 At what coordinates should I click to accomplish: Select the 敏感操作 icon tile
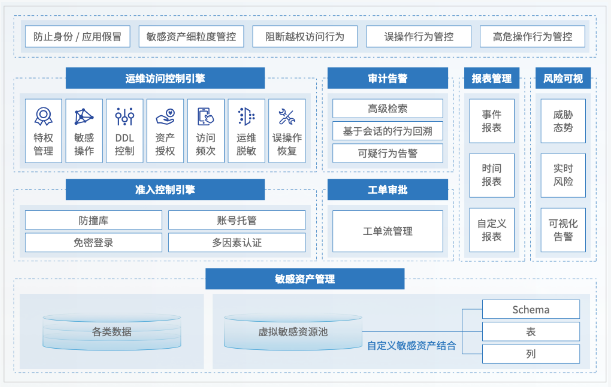click(x=84, y=131)
